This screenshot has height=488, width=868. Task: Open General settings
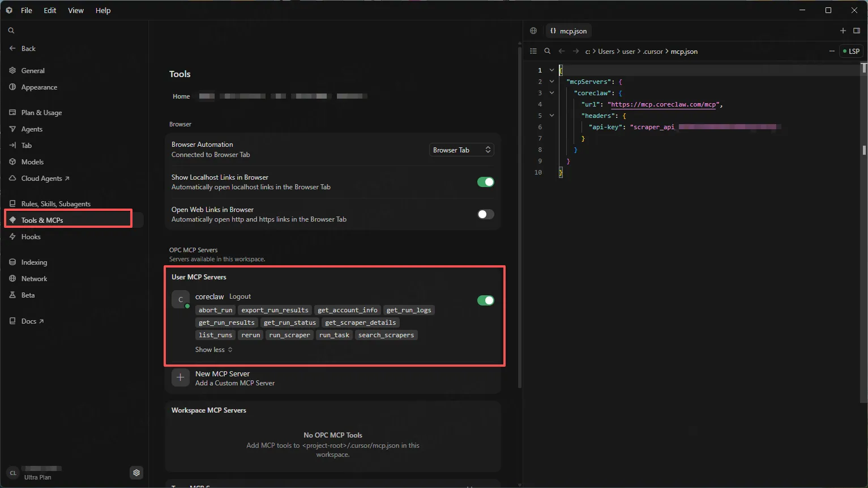point(33,71)
